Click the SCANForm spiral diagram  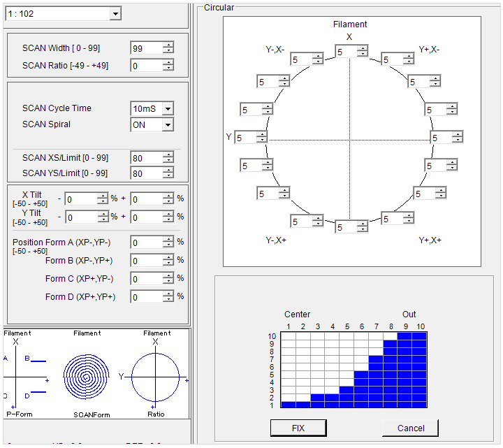coord(87,375)
